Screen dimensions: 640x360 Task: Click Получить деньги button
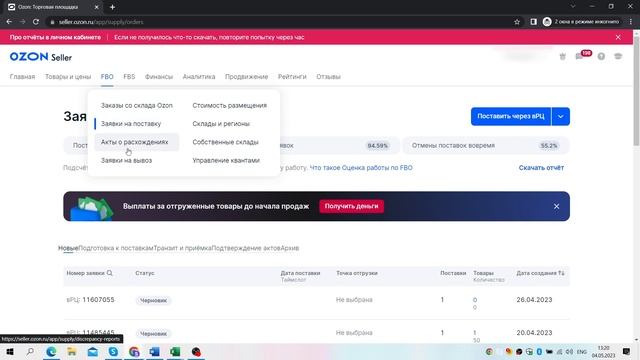pyautogui.click(x=351, y=206)
